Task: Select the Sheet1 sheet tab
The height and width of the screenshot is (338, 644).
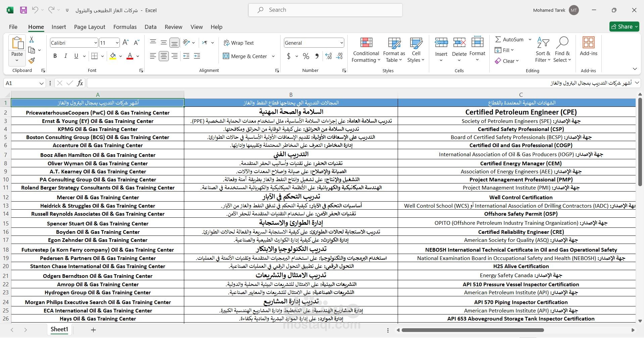Action: pyautogui.click(x=59, y=330)
